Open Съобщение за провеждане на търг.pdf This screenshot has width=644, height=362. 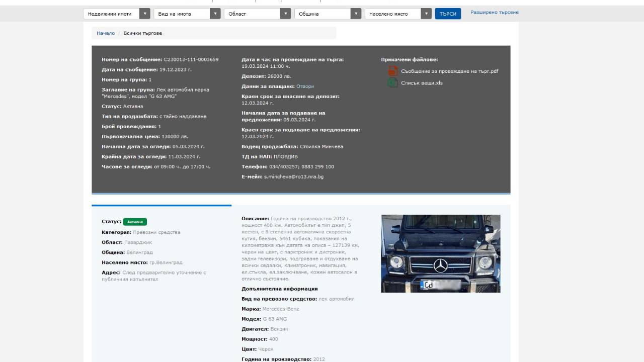pos(450,71)
